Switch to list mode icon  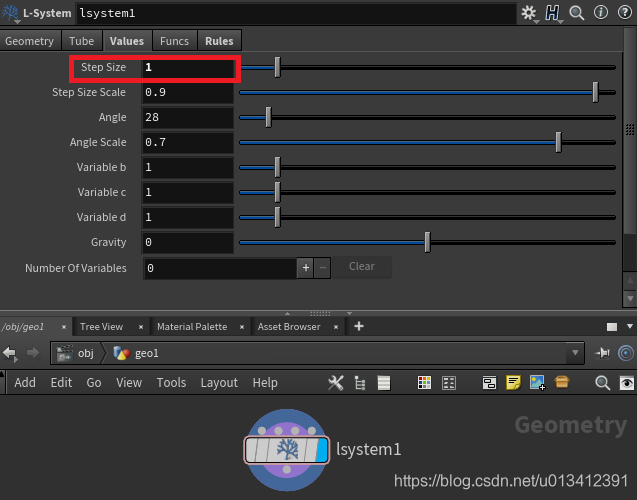[x=384, y=383]
